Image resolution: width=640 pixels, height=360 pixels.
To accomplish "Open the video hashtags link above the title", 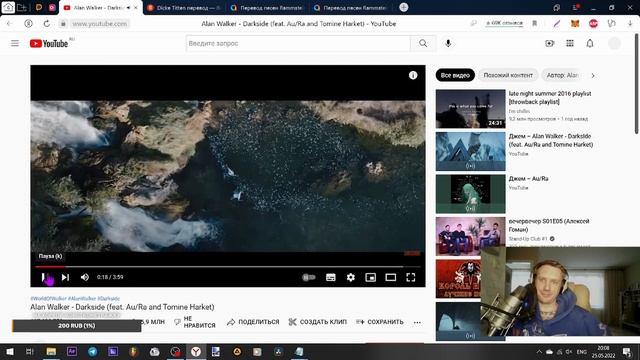I will click(x=75, y=298).
